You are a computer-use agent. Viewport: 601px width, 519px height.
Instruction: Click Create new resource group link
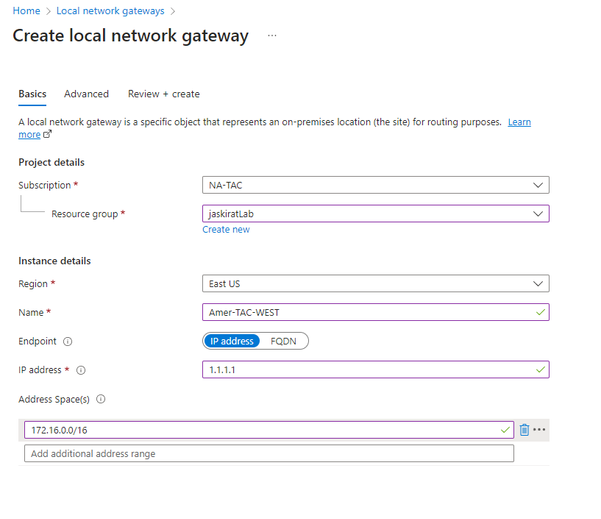(x=226, y=229)
